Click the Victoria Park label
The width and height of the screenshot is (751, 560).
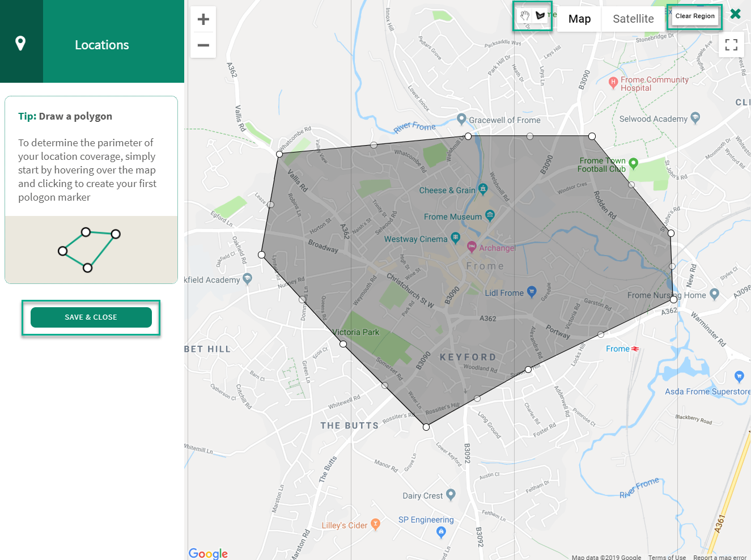[x=356, y=332]
